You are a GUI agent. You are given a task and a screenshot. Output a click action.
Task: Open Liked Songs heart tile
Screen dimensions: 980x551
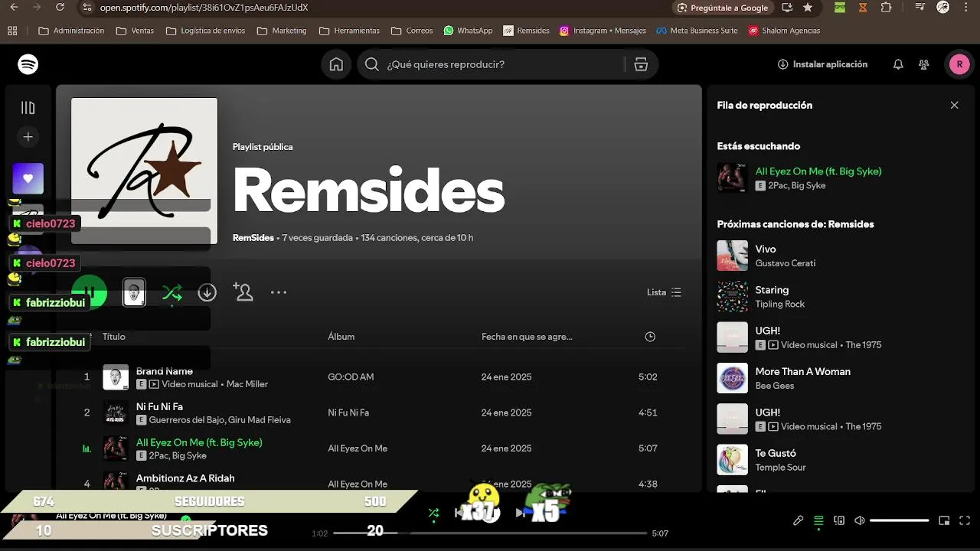(28, 178)
